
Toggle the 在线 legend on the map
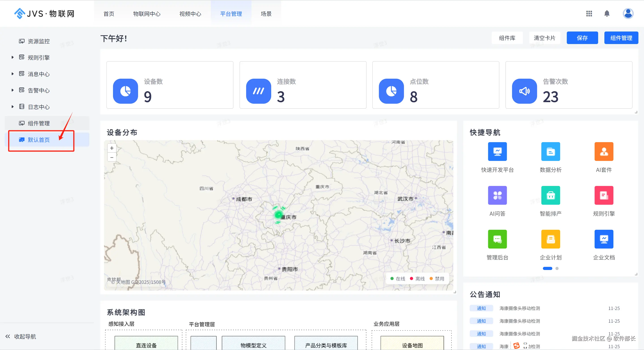point(397,279)
